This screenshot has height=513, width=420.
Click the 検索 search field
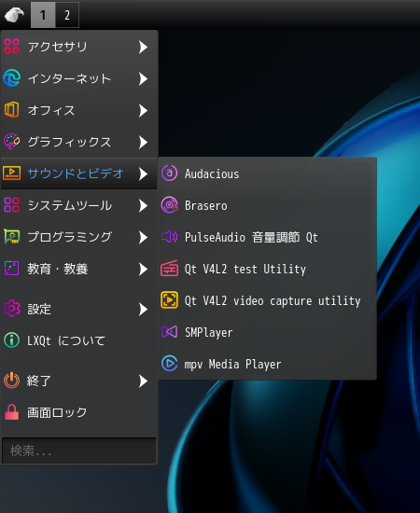pyautogui.click(x=79, y=451)
